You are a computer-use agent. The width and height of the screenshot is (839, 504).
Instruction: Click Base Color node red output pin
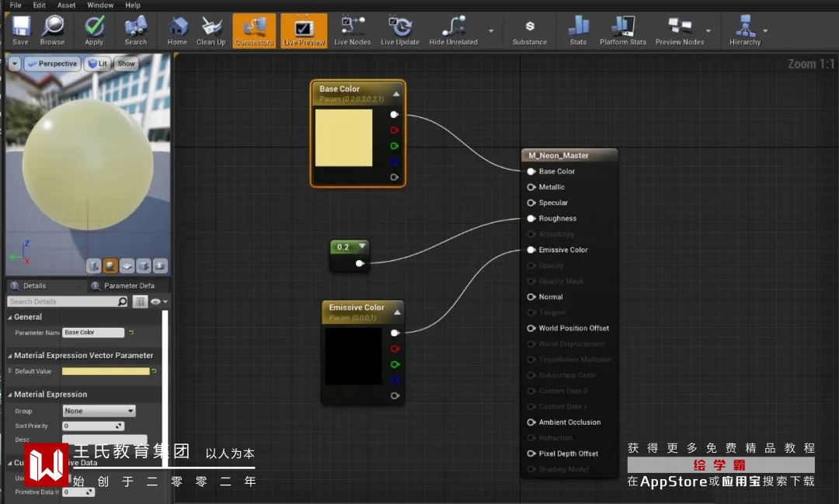point(395,130)
